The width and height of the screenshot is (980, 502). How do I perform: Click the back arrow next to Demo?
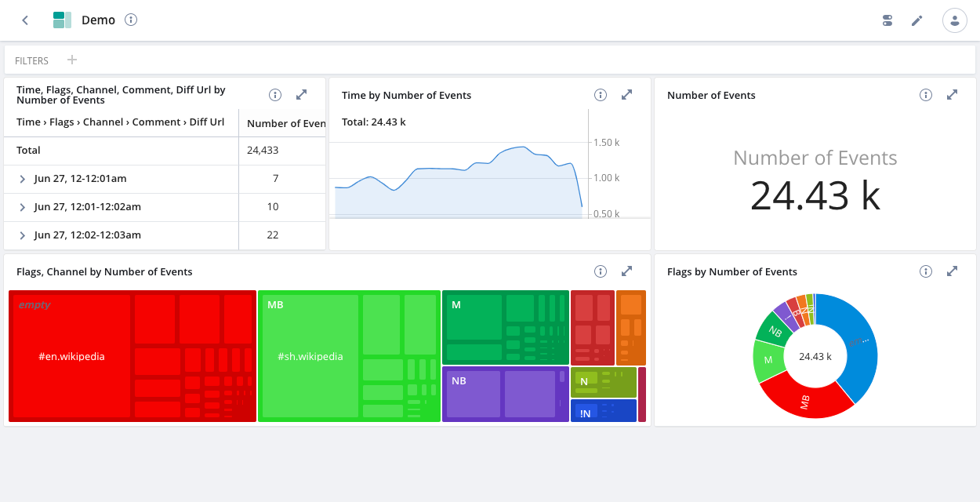(x=25, y=20)
